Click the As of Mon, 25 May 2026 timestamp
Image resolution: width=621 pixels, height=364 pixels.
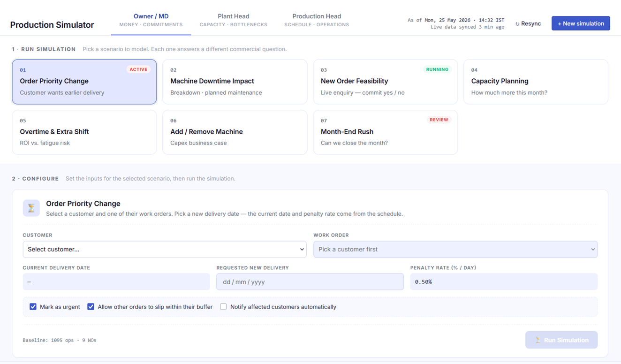click(456, 20)
